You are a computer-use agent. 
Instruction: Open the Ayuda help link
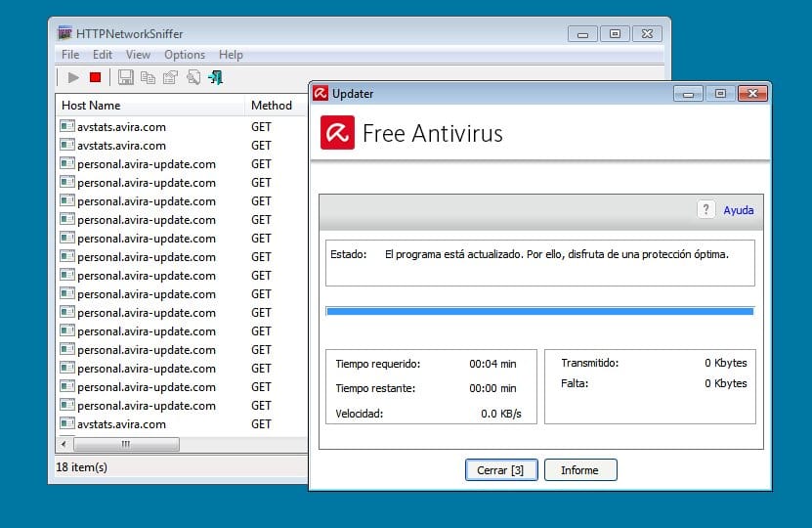pyautogui.click(x=739, y=210)
